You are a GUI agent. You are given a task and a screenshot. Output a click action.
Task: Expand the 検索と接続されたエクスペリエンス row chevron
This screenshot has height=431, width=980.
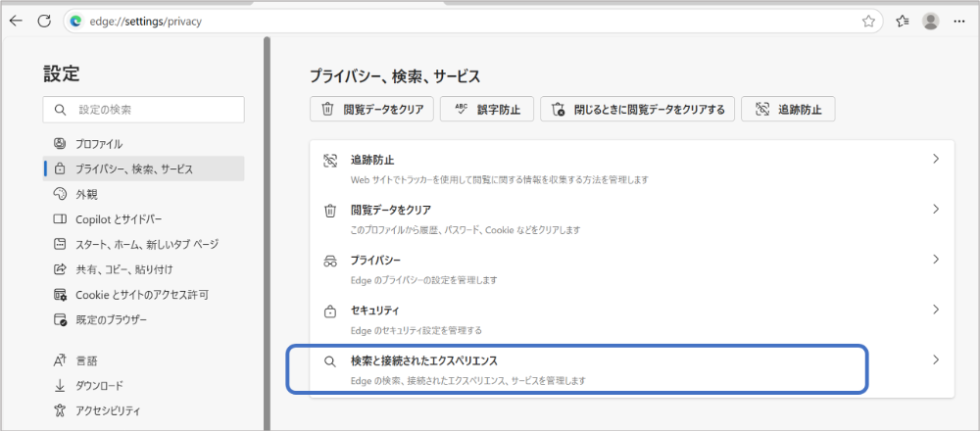pos(936,359)
